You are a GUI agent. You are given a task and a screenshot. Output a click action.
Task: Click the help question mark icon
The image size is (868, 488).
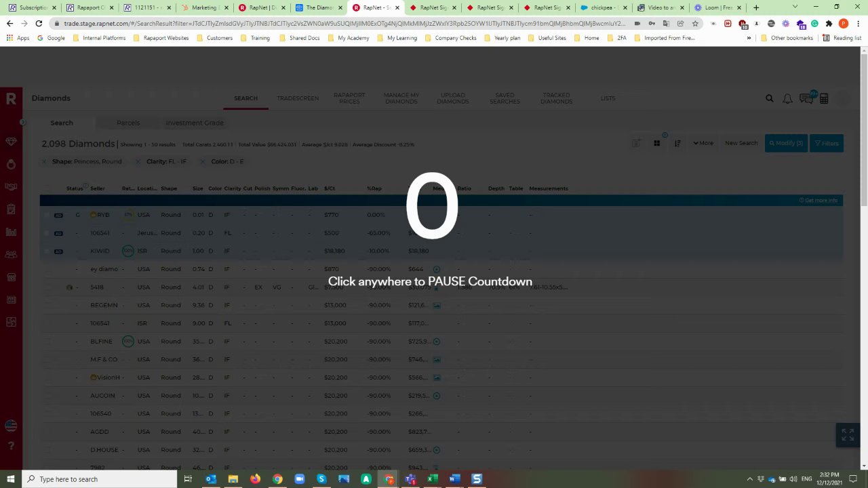(11, 446)
